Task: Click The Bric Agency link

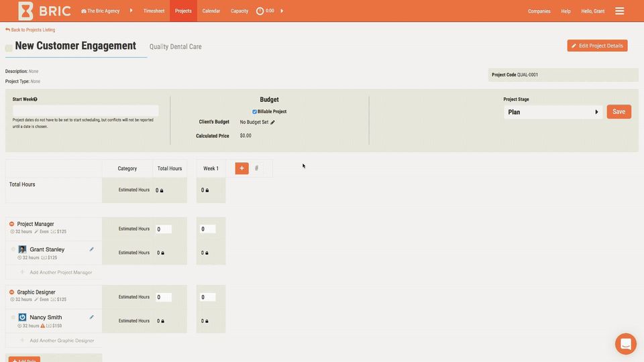Action: pyautogui.click(x=101, y=11)
